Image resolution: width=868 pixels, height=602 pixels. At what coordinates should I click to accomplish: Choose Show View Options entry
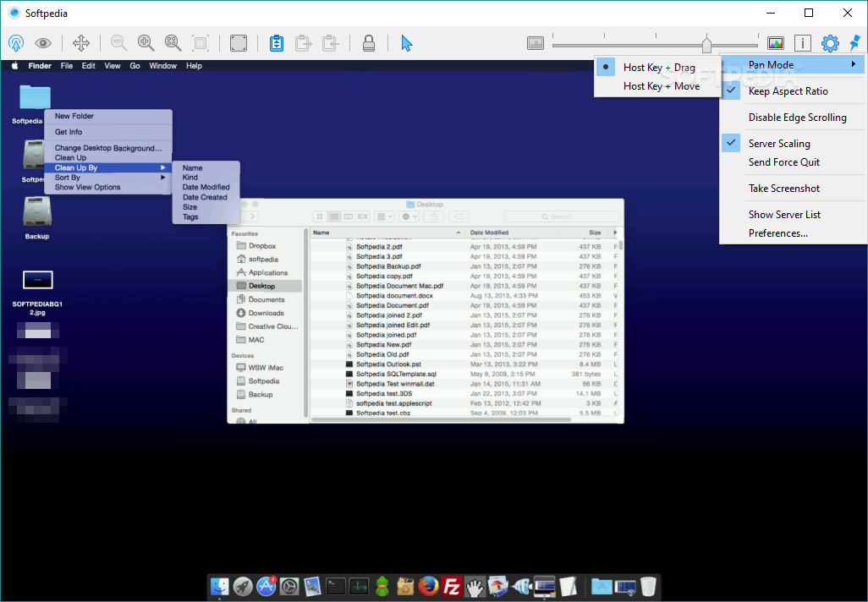[108, 188]
